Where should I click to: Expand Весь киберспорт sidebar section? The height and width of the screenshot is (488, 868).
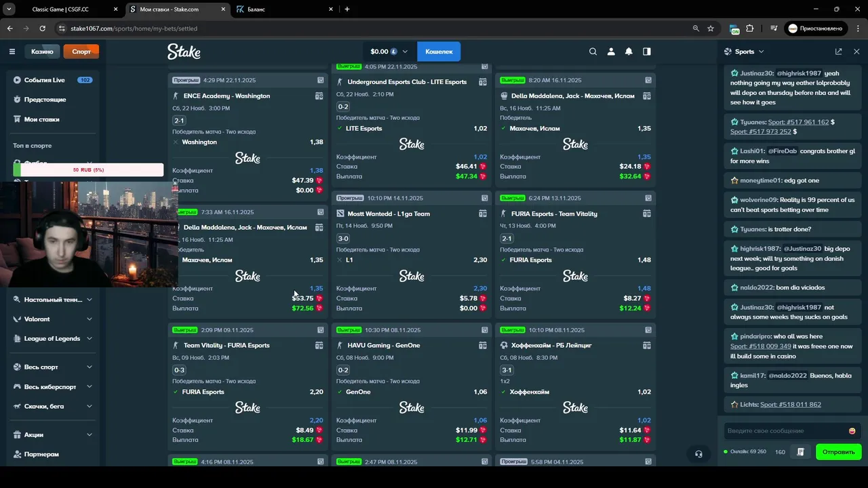point(89,387)
